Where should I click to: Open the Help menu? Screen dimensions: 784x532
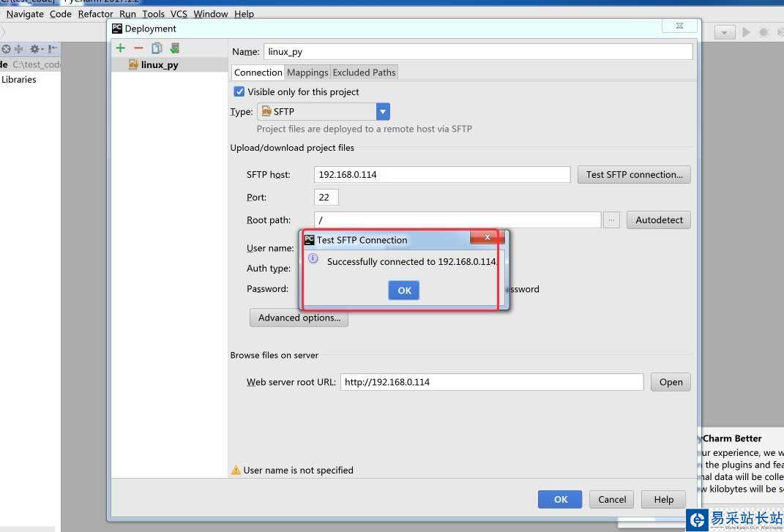click(244, 14)
